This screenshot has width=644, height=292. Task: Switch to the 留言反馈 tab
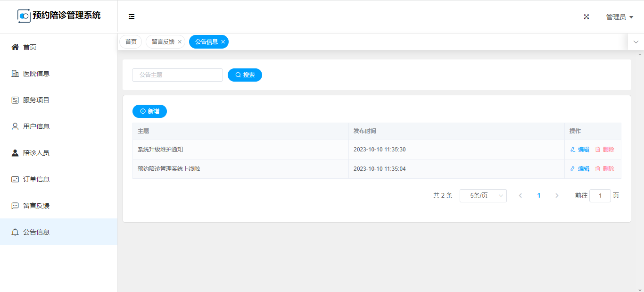click(163, 42)
